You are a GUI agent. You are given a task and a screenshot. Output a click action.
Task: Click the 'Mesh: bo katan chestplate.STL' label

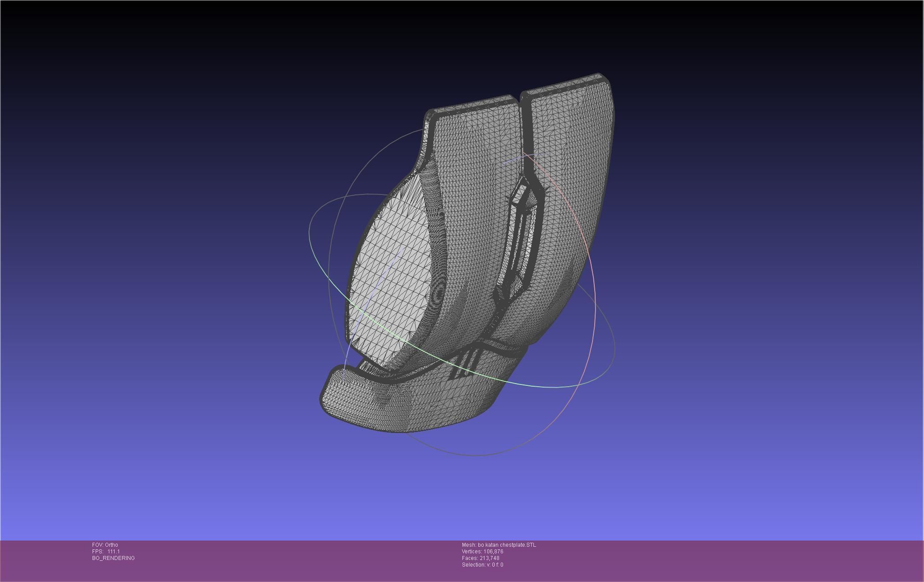499,545
